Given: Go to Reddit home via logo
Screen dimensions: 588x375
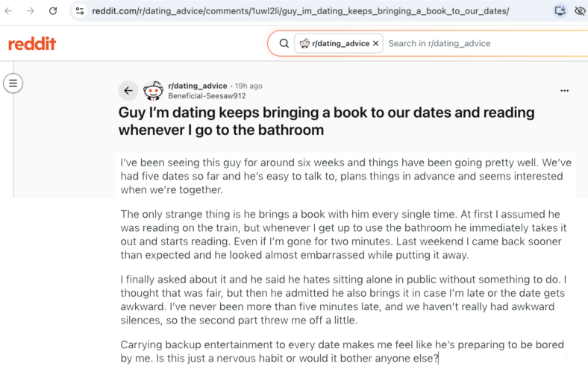Looking at the screenshot, I should point(32,44).
